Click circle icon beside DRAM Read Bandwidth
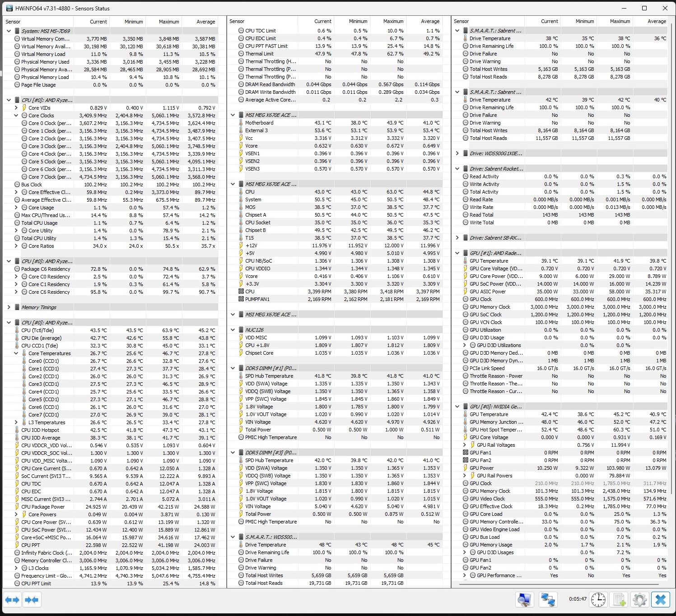 pyautogui.click(x=241, y=84)
